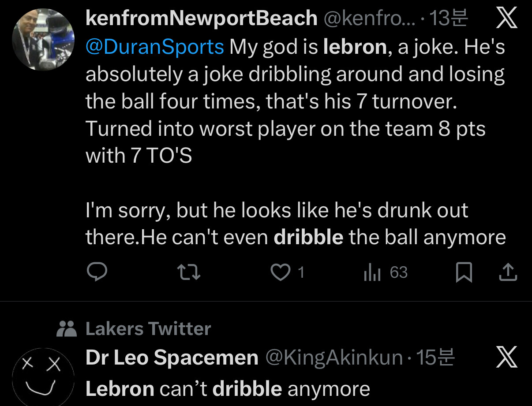Screen dimensions: 532x406
Task: Open the Lakers Twitter community icon
Action: click(x=67, y=328)
